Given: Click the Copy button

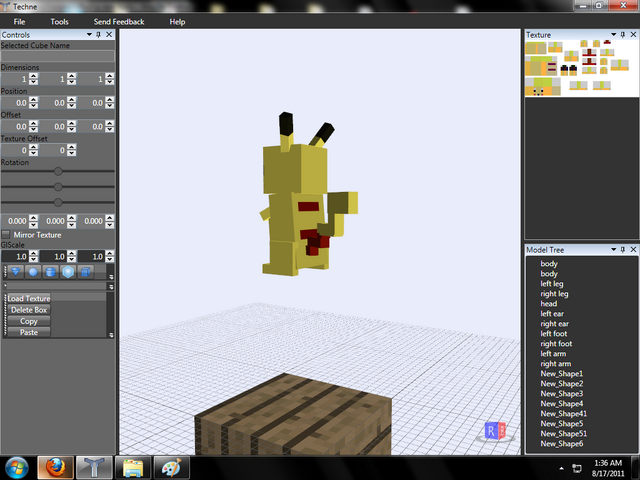Looking at the screenshot, I should (x=29, y=321).
